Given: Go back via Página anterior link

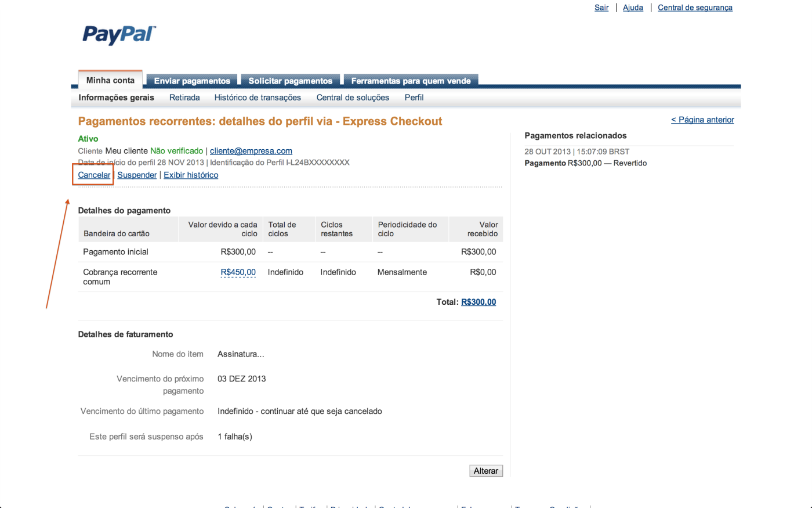Looking at the screenshot, I should (702, 120).
